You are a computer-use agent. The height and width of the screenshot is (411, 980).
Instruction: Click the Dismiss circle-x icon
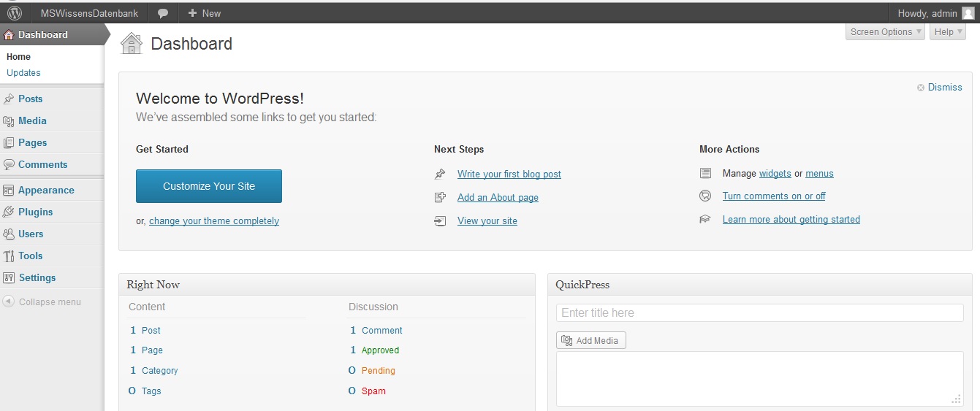pos(921,87)
